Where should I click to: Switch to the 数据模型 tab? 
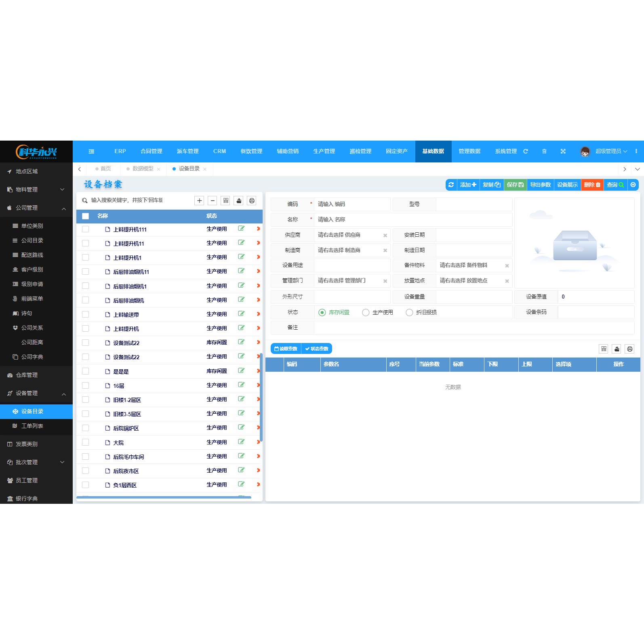click(143, 169)
